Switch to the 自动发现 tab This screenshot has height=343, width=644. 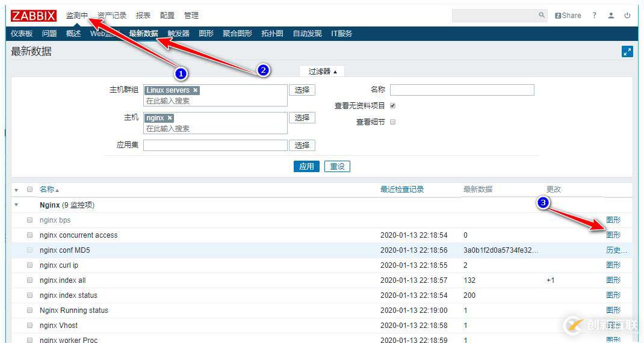point(307,34)
